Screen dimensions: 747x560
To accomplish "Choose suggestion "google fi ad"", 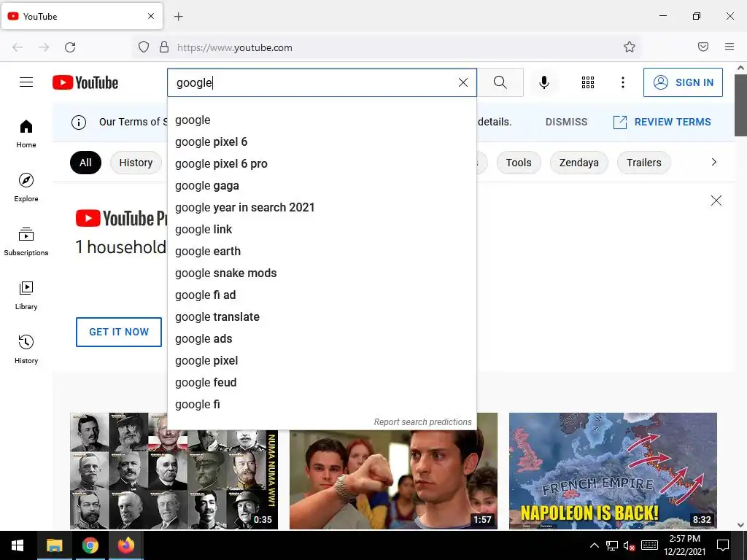I will [322, 295].
